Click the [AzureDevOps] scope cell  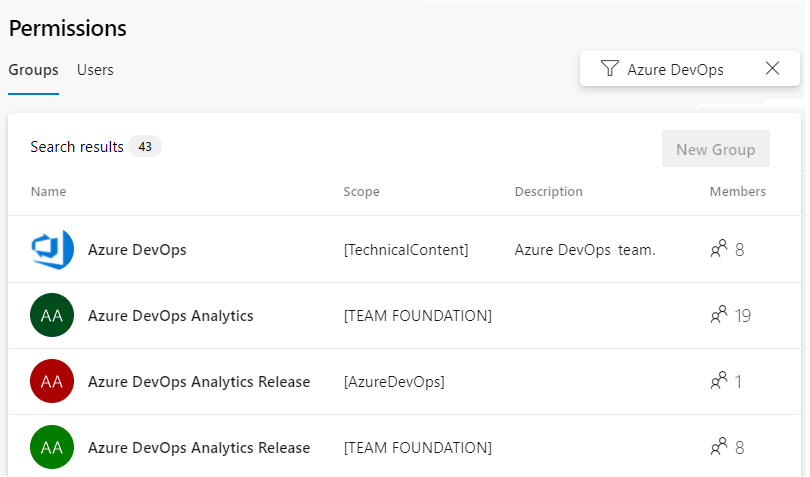[394, 382]
